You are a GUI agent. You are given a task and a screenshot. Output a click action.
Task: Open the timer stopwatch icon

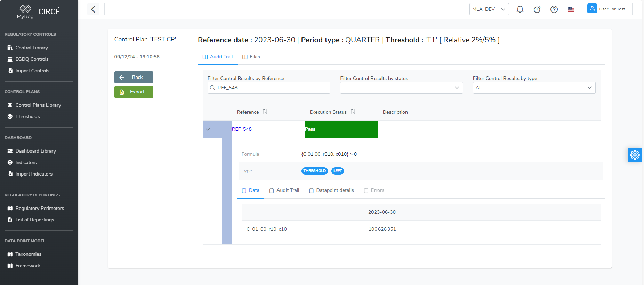[537, 9]
